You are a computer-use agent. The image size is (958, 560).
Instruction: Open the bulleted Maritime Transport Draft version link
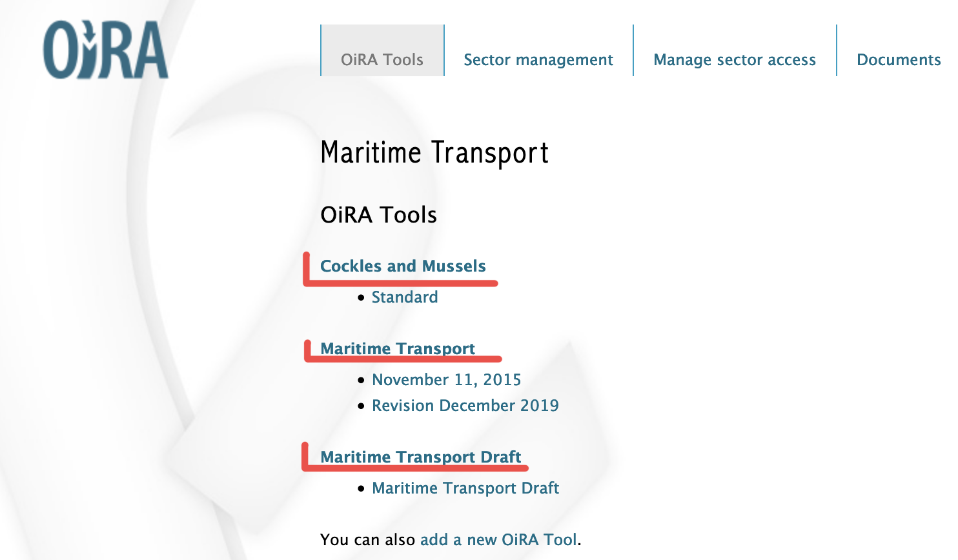coord(465,488)
